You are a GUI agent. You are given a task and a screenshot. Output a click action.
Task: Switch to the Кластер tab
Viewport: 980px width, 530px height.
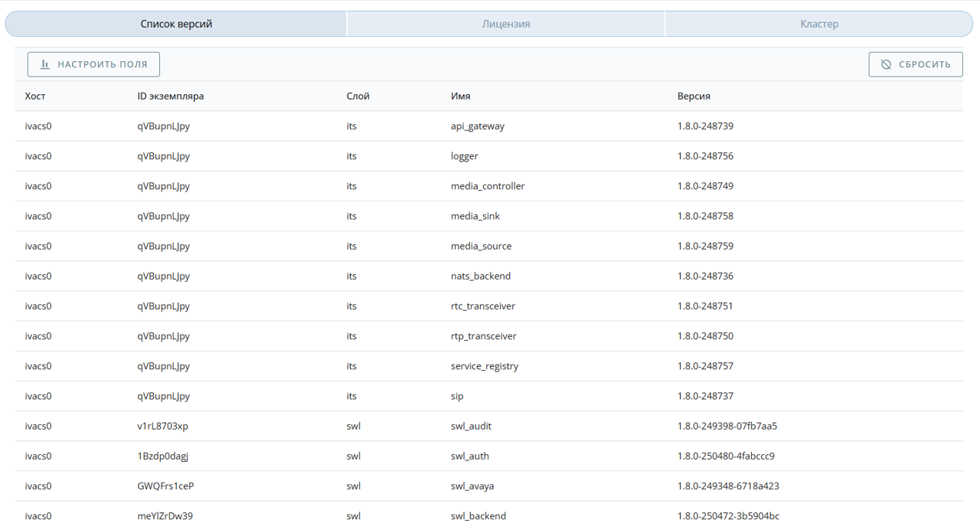tap(818, 24)
